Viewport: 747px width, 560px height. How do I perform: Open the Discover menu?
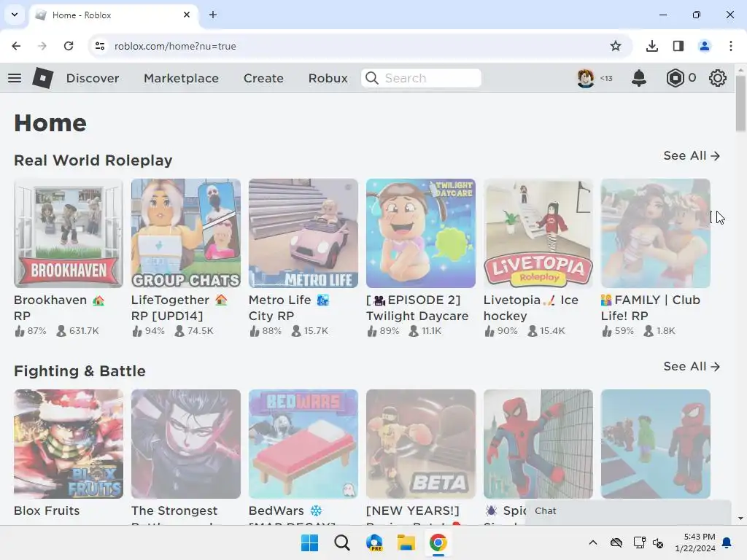93,78
